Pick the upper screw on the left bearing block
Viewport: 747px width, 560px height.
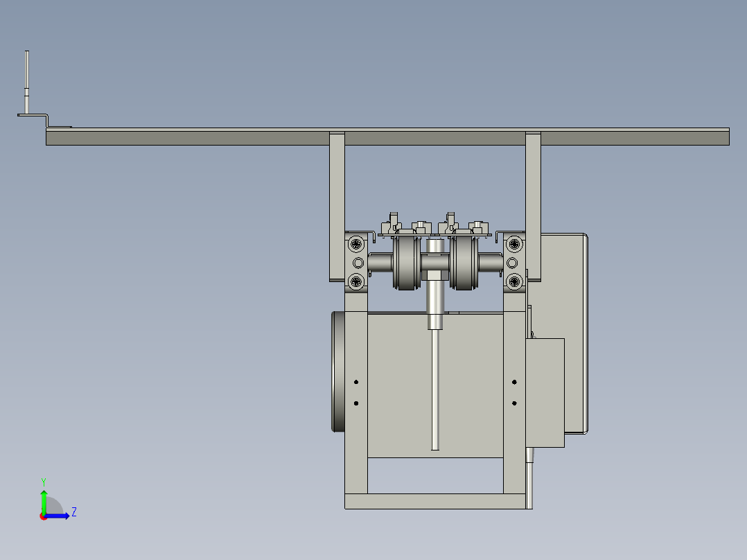click(356, 245)
